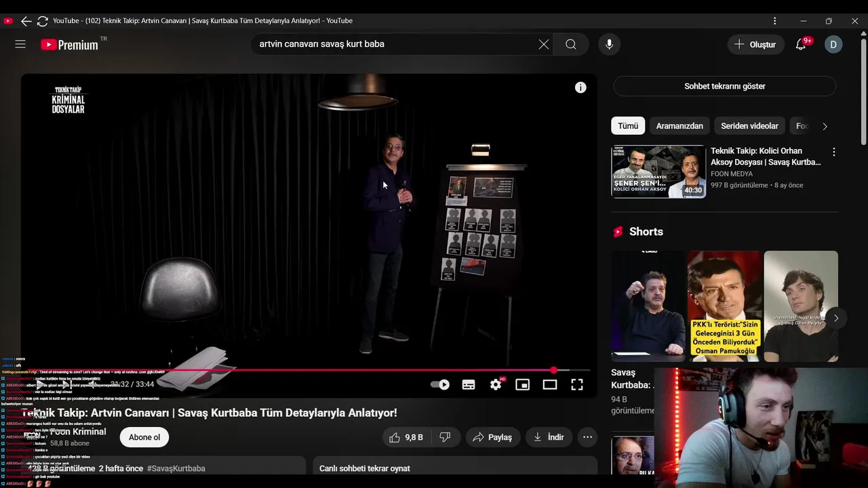Viewport: 868px width, 488px height.
Task: Open Foon Kriminal channel name
Action: (x=78, y=432)
